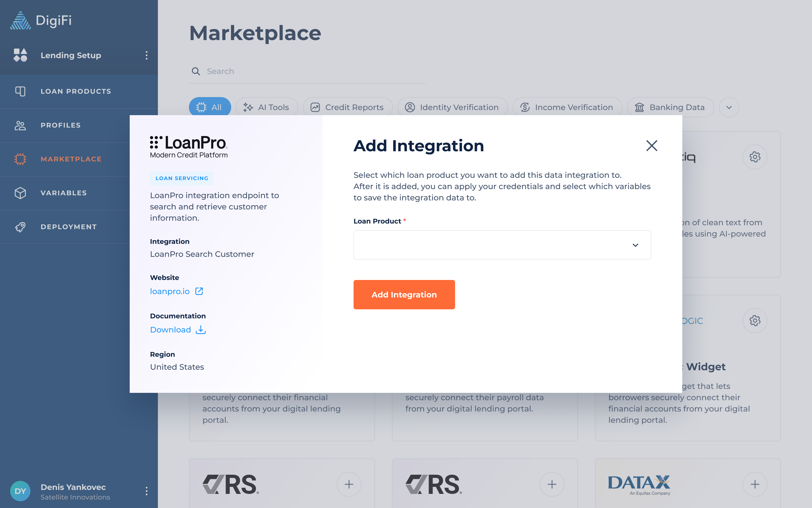
Task: Open Deployment in sidebar
Action: pyautogui.click(x=79, y=227)
